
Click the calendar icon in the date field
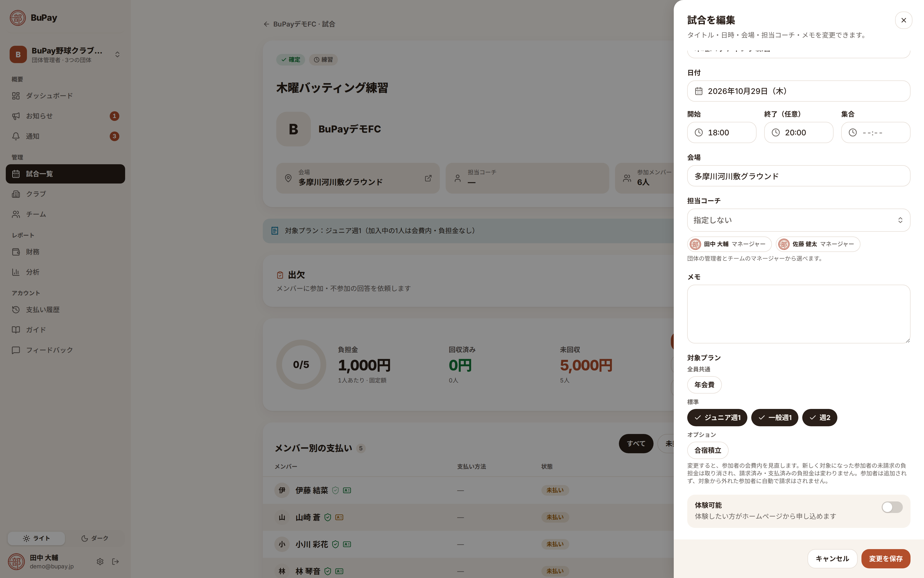point(699,91)
